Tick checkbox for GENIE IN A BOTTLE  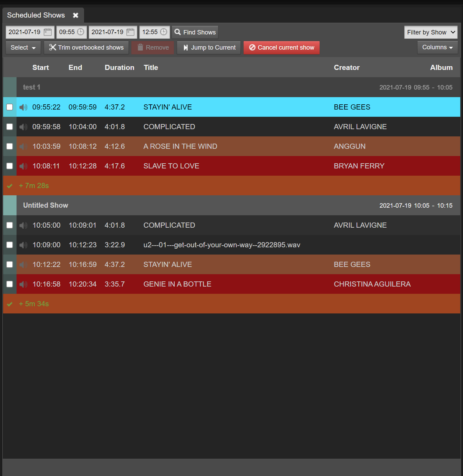10,284
